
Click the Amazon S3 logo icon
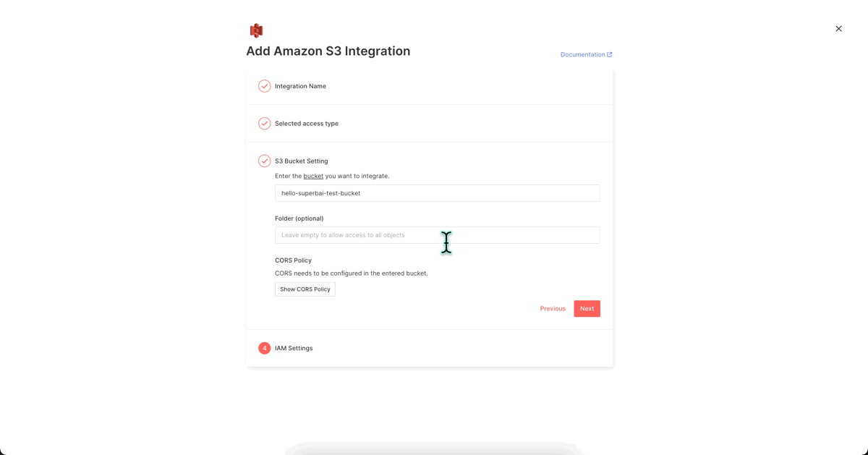pos(256,30)
